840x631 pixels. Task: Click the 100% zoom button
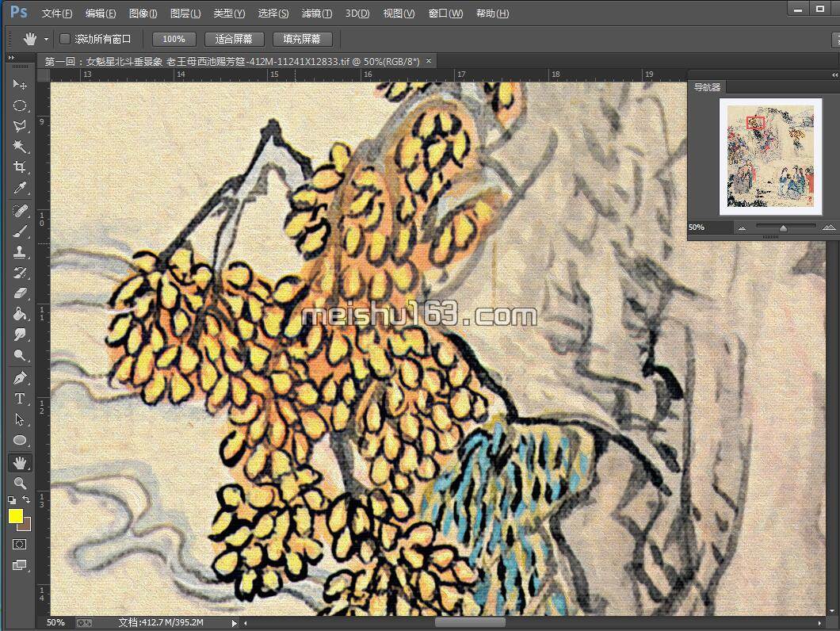tap(174, 39)
